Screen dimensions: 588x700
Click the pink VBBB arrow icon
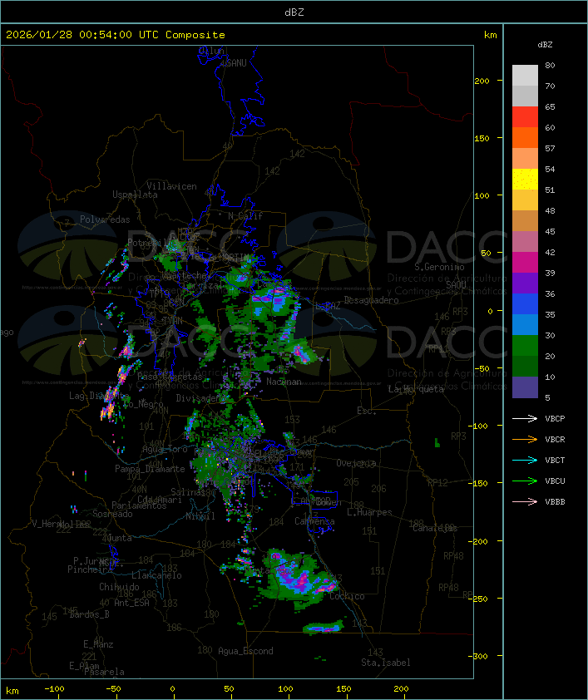pos(525,502)
